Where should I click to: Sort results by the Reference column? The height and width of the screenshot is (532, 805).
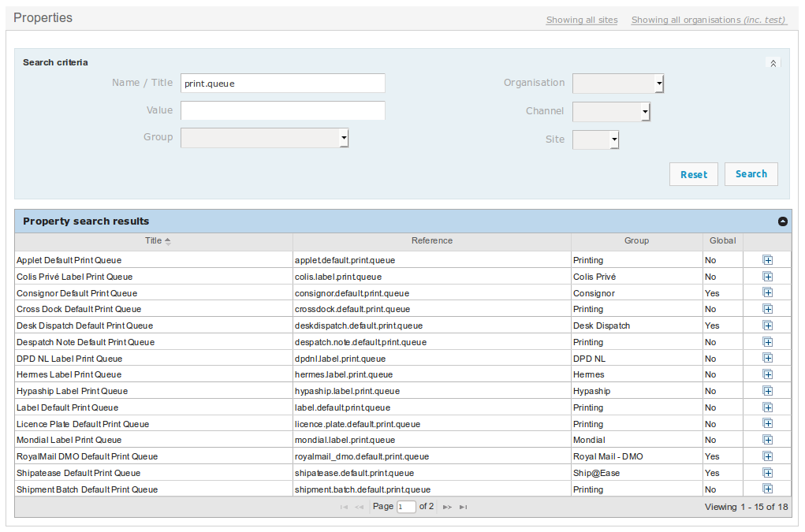432,240
